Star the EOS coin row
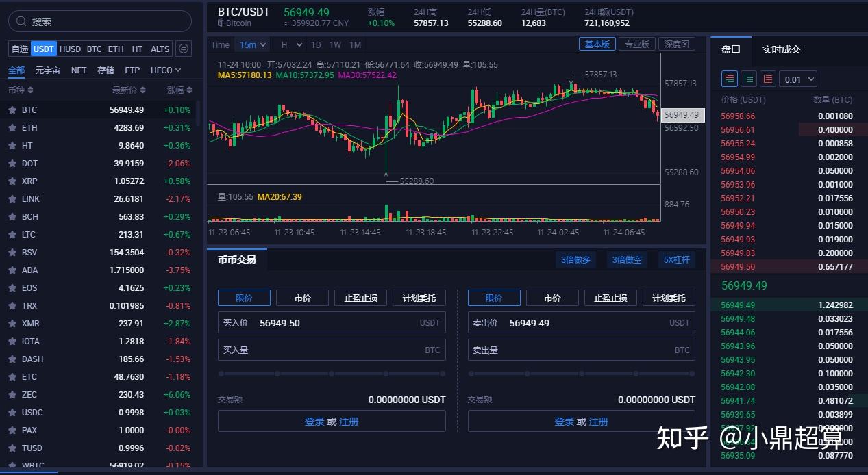This screenshot has width=868, height=475. [x=12, y=287]
